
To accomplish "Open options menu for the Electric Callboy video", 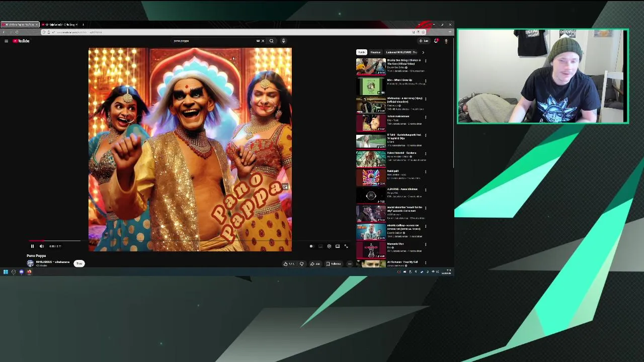I will point(426,226).
